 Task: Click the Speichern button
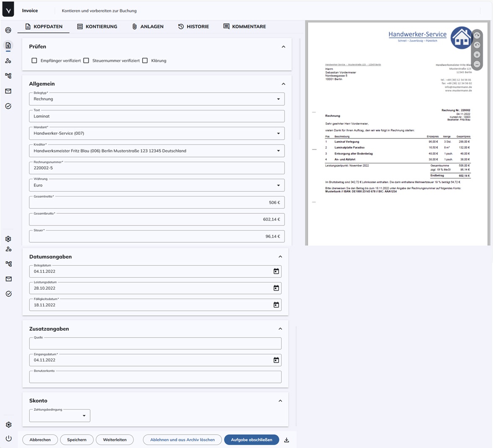(x=77, y=440)
